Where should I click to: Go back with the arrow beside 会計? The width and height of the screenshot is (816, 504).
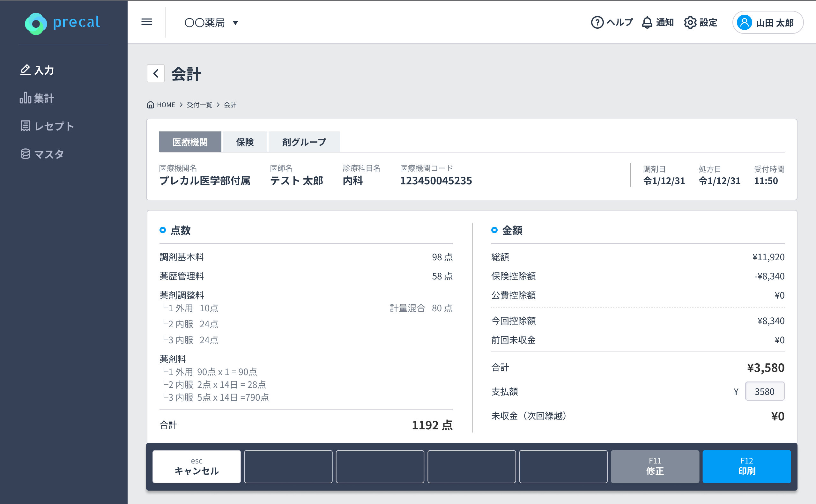(156, 73)
